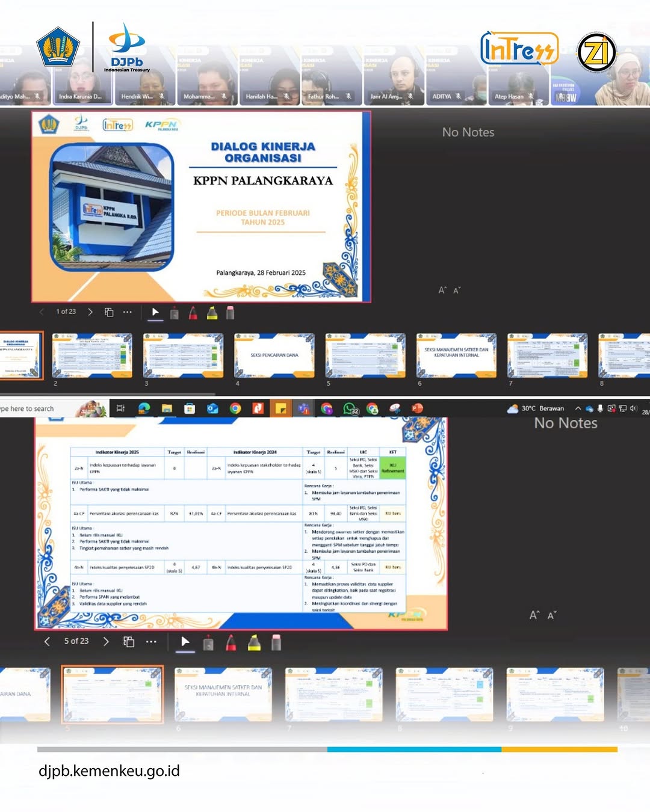The height and width of the screenshot is (812, 650).
Task: Go to next slide from 5 of 23
Action: point(106,641)
